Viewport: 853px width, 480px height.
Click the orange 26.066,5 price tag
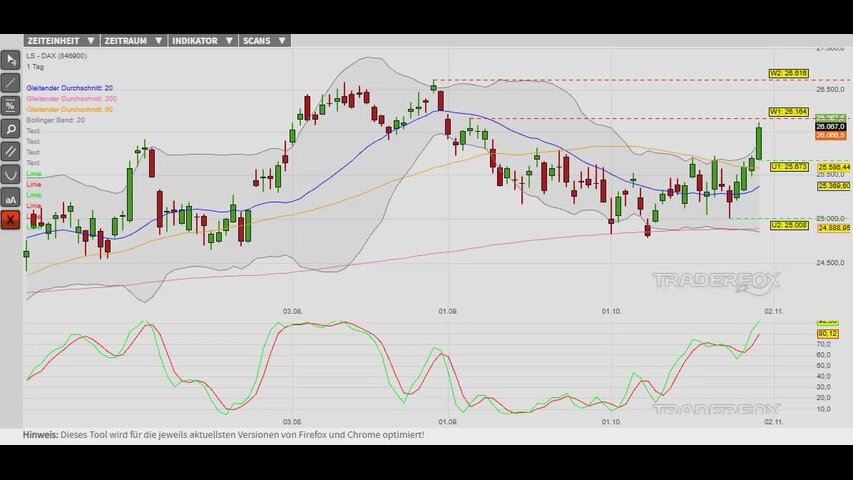pos(830,135)
